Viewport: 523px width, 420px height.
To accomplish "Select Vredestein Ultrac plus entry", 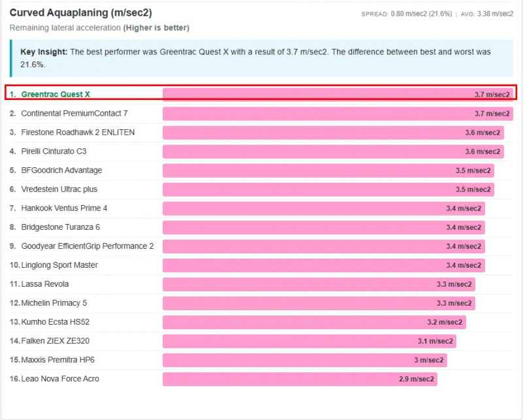I will (x=58, y=189).
